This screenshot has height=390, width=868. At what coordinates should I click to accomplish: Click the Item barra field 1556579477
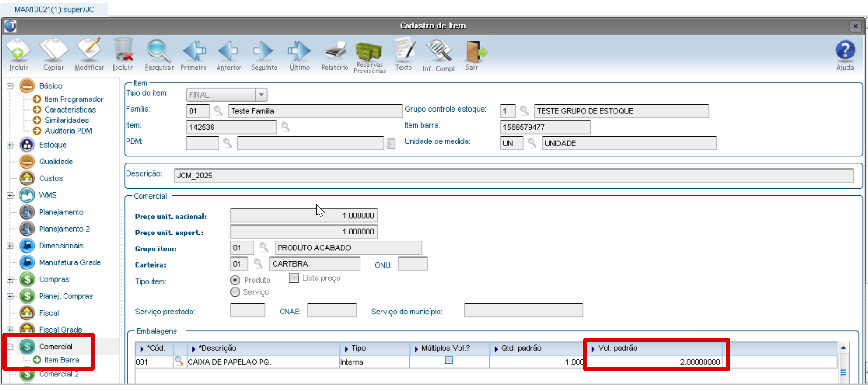pos(545,127)
